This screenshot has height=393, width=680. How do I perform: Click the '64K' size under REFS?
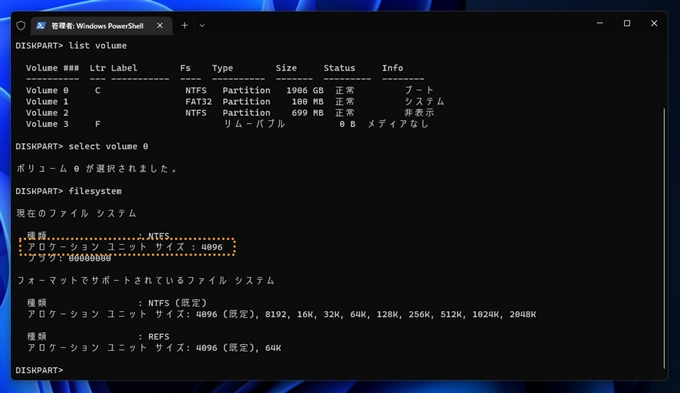273,348
